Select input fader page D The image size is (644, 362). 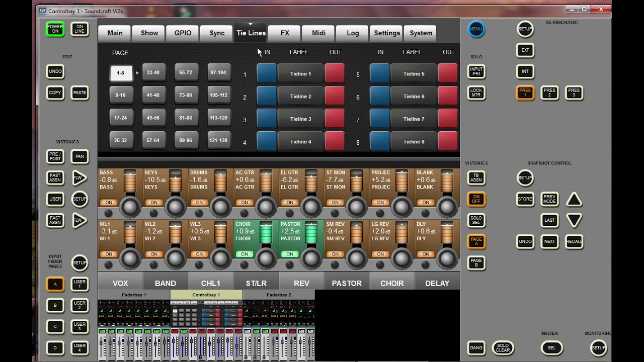click(x=55, y=347)
